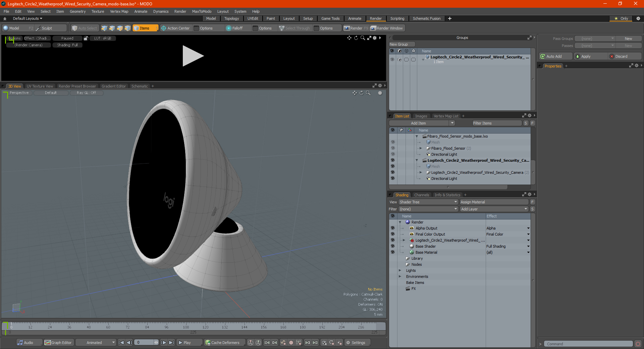Switch to the Topology layout tab
644x349 pixels.
tap(231, 18)
